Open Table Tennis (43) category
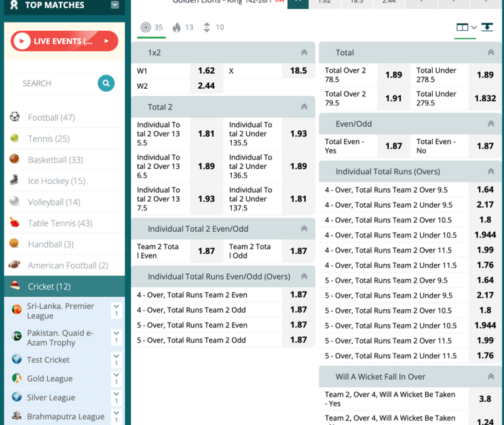This screenshot has height=425, width=504. point(65,223)
